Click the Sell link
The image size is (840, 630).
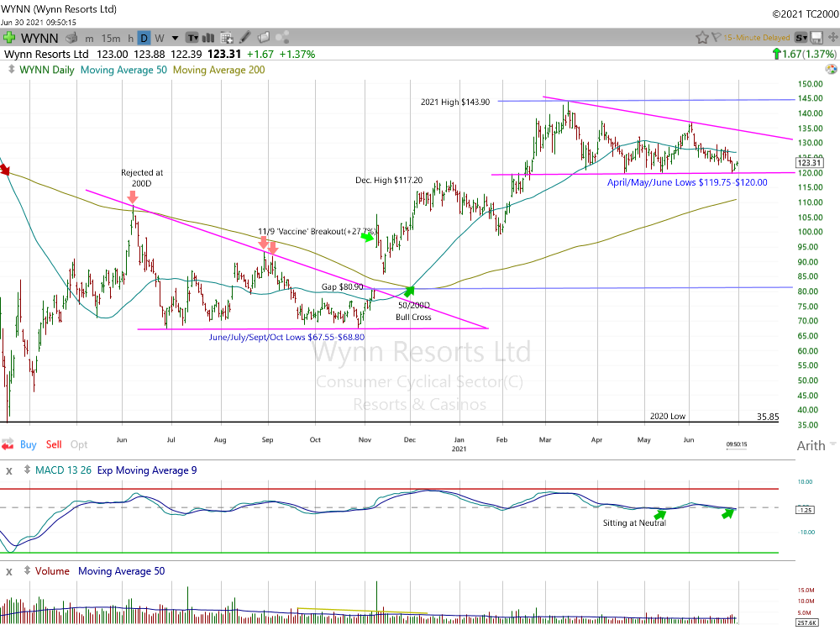[54, 444]
